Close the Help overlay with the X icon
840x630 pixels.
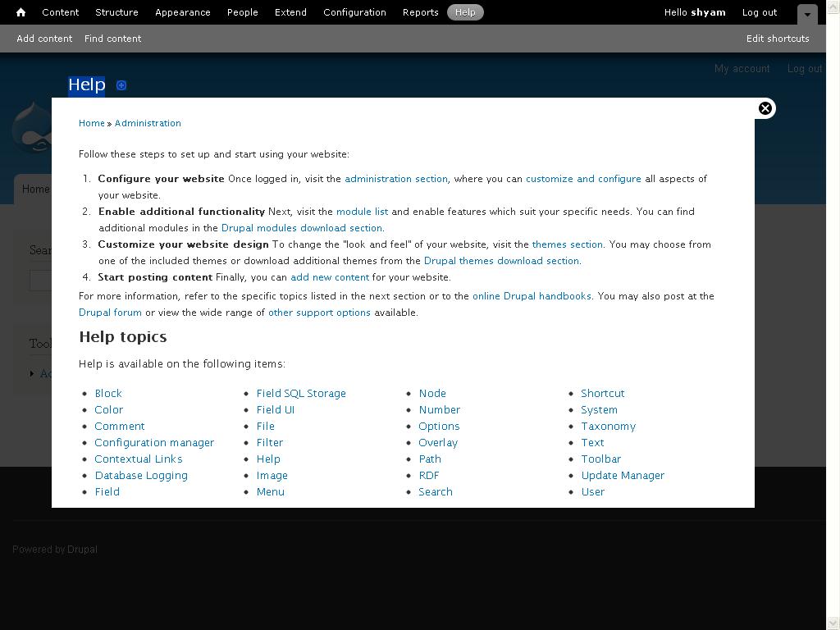(x=765, y=107)
